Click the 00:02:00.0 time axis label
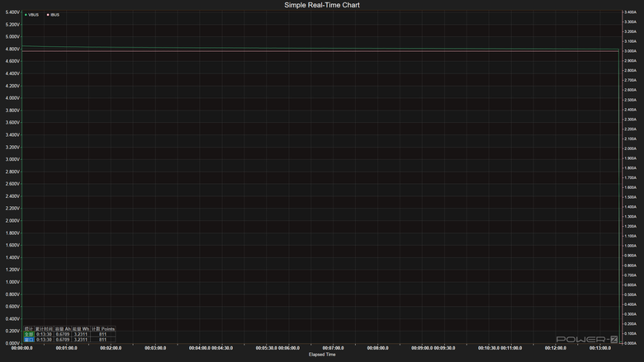Viewport: 644px width, 362px height. (x=111, y=348)
